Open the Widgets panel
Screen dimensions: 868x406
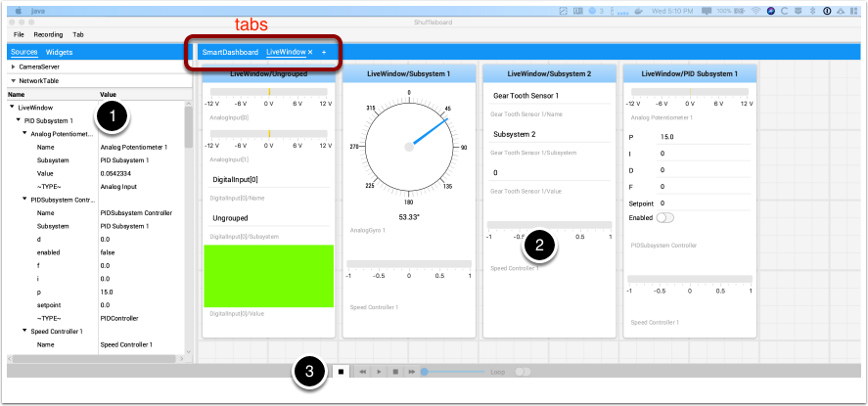(x=60, y=52)
